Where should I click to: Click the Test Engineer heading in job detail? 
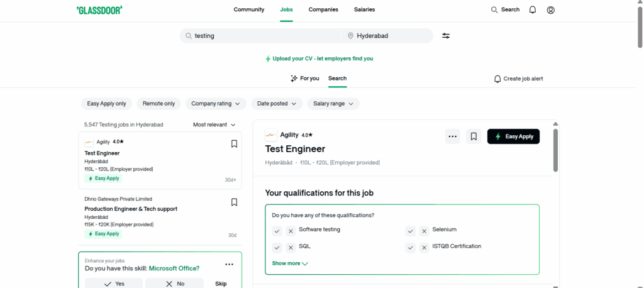[x=296, y=149]
